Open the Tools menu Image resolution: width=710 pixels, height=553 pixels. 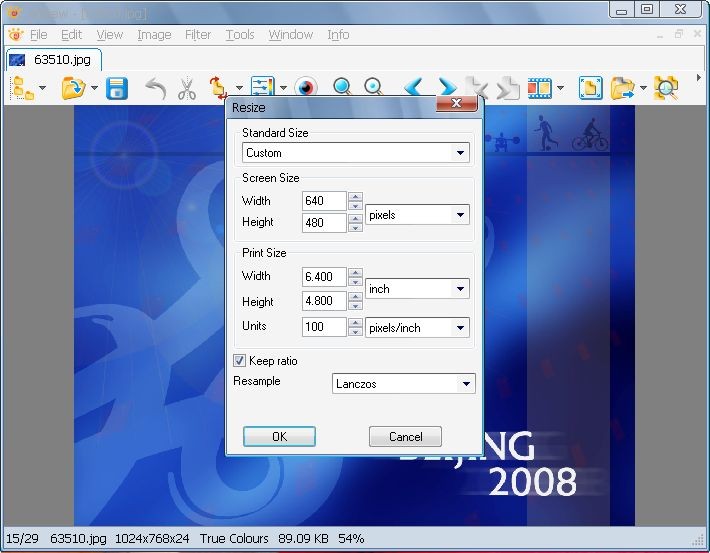click(240, 34)
